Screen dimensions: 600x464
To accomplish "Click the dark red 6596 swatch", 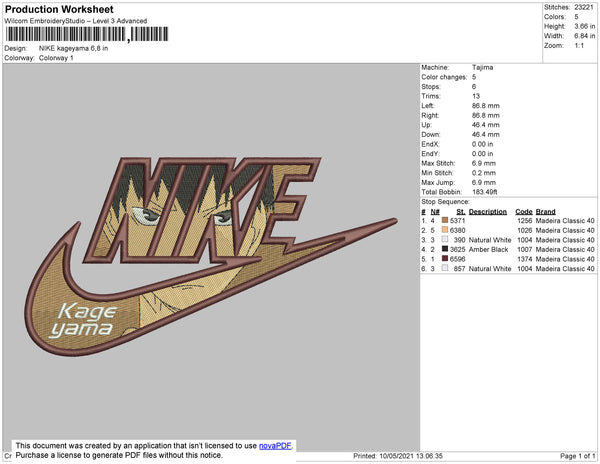I will (x=445, y=259).
